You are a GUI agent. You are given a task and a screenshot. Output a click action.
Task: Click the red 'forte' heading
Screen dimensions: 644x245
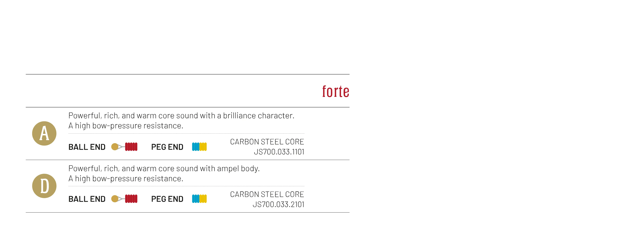pyautogui.click(x=336, y=92)
